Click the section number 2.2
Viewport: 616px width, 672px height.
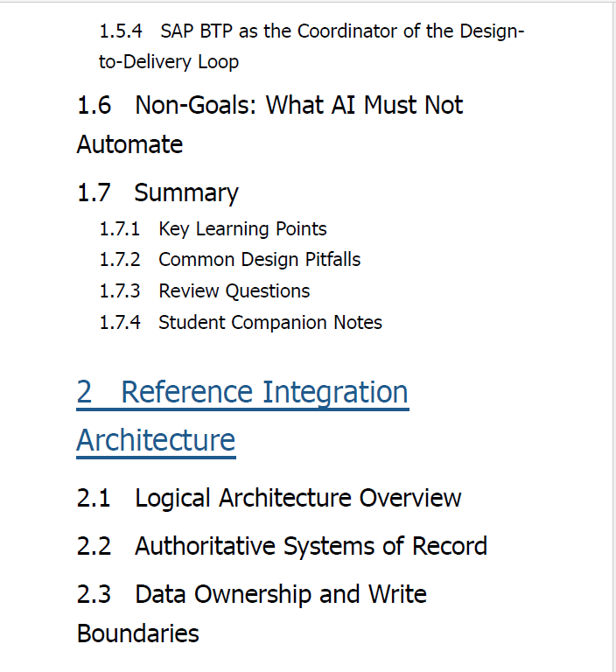pyautogui.click(x=94, y=546)
